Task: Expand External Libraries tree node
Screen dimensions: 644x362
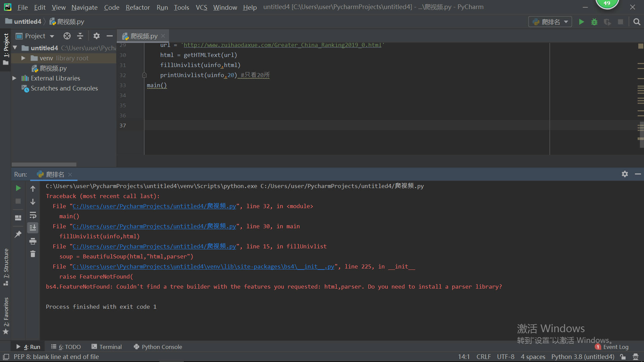Action: 14,78
